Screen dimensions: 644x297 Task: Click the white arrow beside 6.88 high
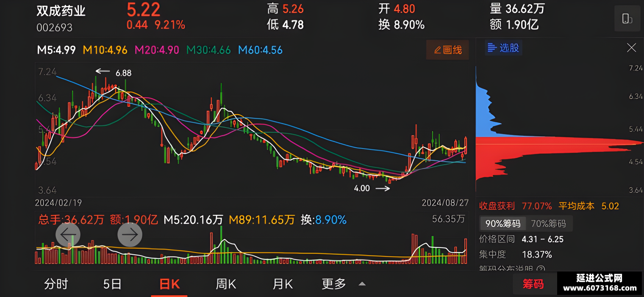click(x=103, y=71)
